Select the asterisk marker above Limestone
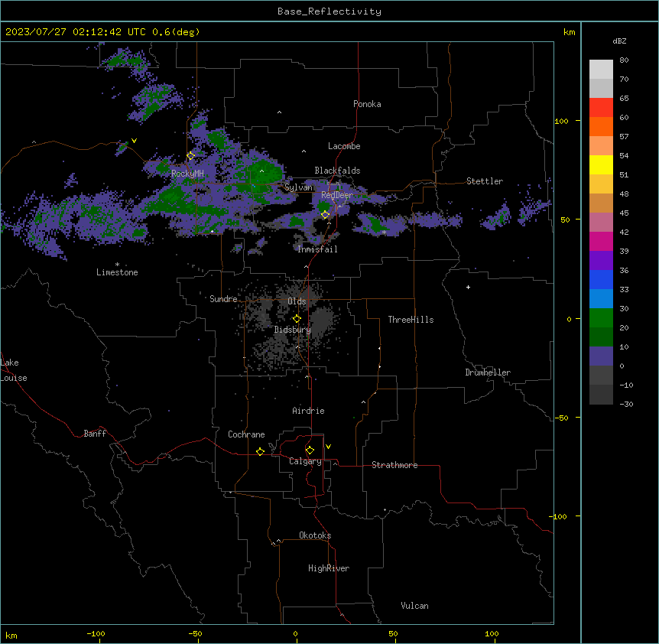Screen dimensions: 659x644 click(x=117, y=265)
